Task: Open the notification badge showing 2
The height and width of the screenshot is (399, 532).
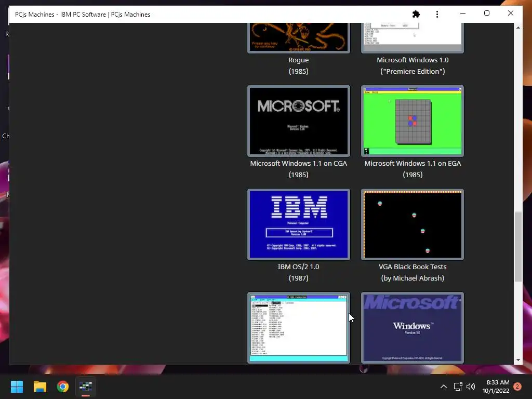Action: click(517, 387)
